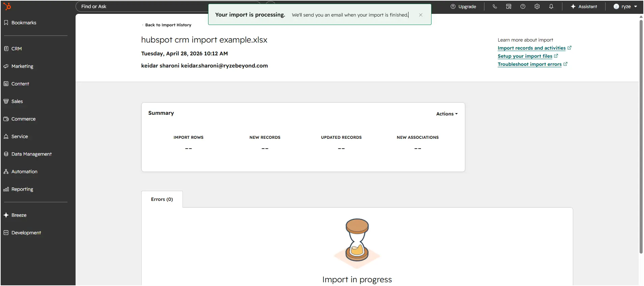Screen dimensions: 644x286
Task: Expand the ryze account menu caret
Action: pos(636,6)
